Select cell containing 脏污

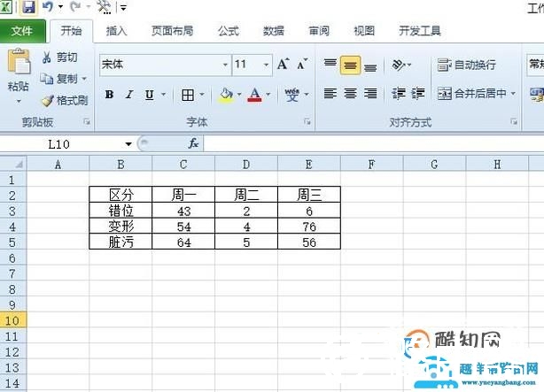pos(120,242)
